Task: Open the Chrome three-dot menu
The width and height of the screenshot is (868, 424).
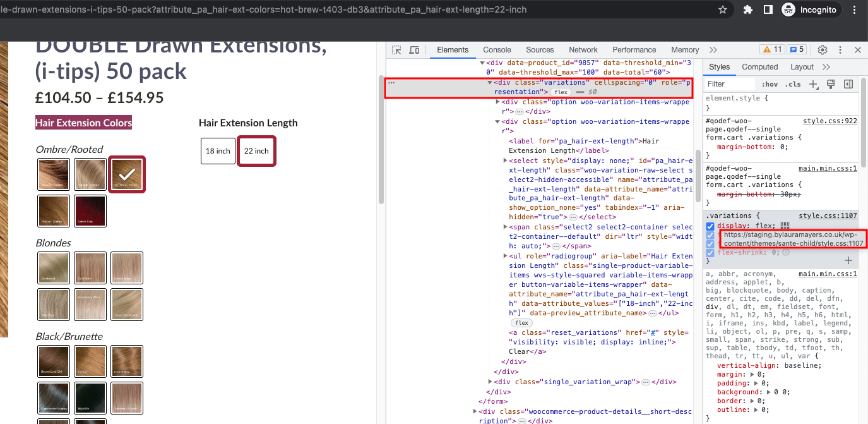Action: coord(855,9)
